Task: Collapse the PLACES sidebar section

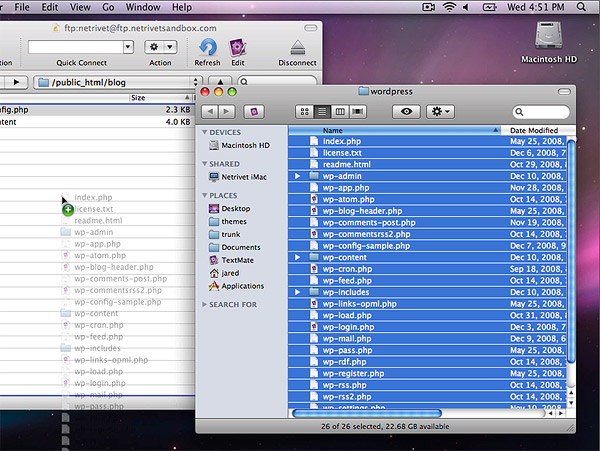Action: 205,195
